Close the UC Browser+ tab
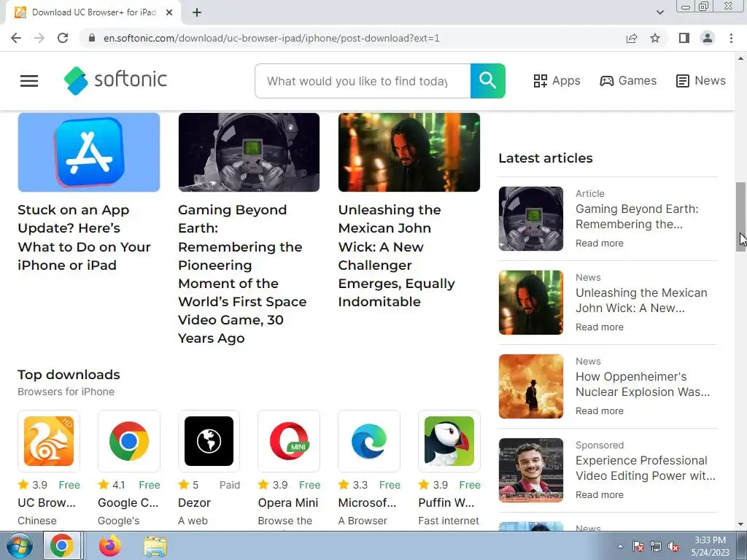Image resolution: width=747 pixels, height=560 pixels. click(x=169, y=12)
